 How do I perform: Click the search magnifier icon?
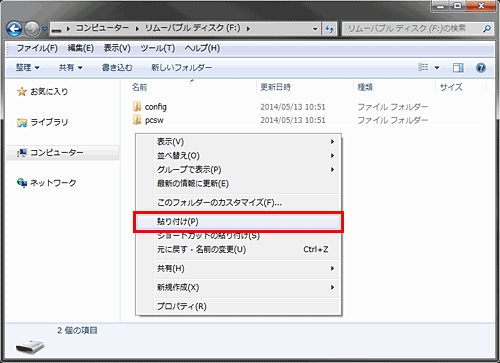click(x=487, y=29)
